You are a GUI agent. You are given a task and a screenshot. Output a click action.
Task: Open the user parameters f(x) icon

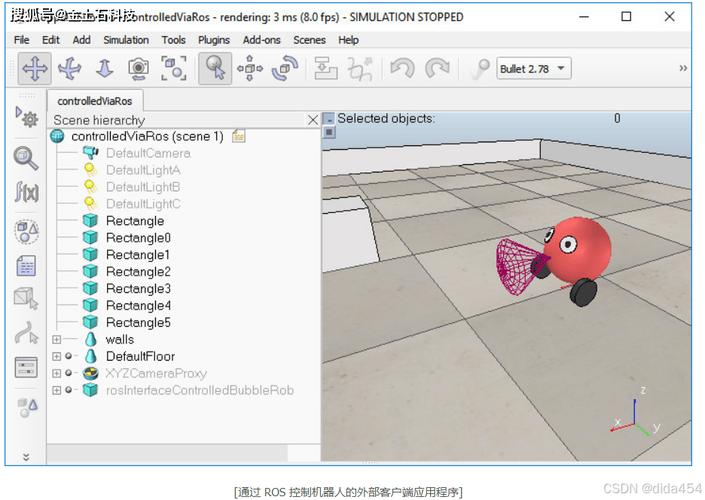tap(26, 192)
